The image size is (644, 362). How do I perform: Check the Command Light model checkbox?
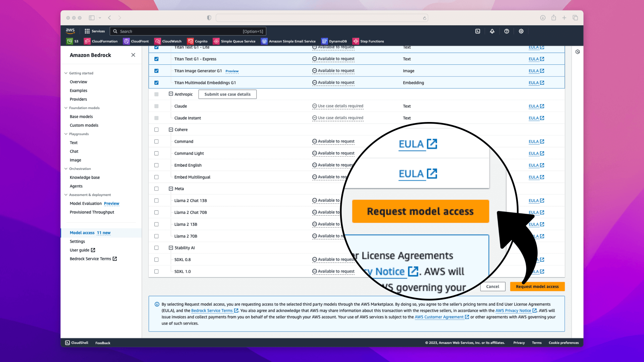[156, 153]
